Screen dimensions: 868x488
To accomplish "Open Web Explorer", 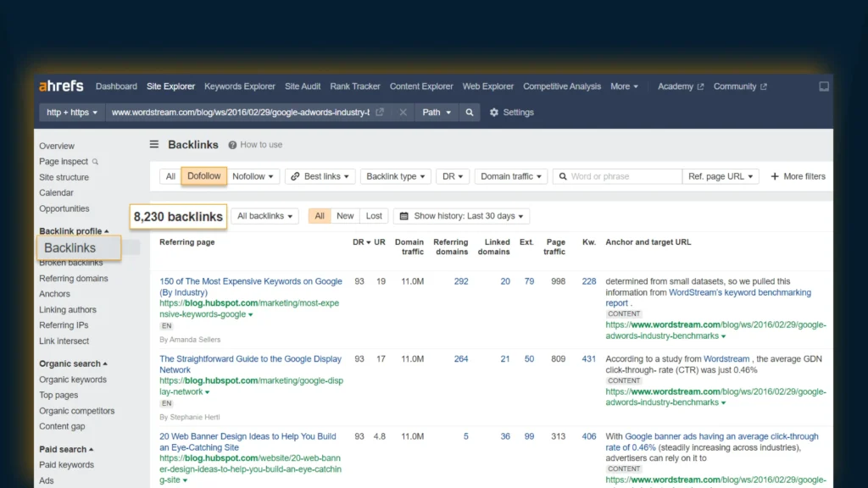I will (487, 86).
